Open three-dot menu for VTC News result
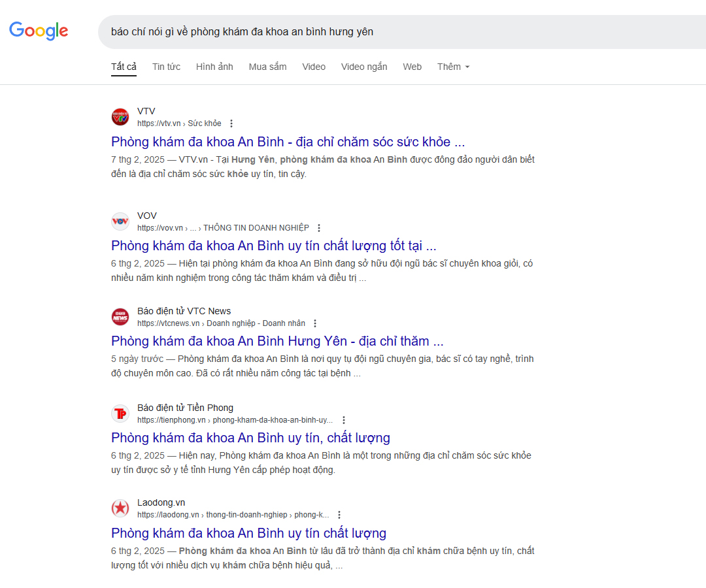Screen dimensions: 706x588 pyautogui.click(x=315, y=323)
